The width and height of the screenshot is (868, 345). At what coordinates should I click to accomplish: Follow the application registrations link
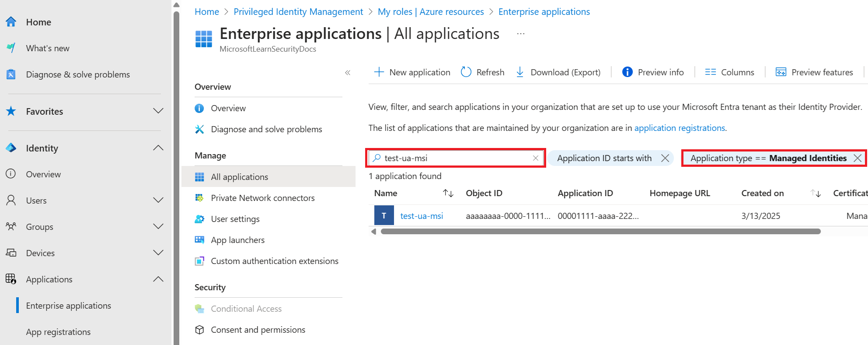point(680,128)
